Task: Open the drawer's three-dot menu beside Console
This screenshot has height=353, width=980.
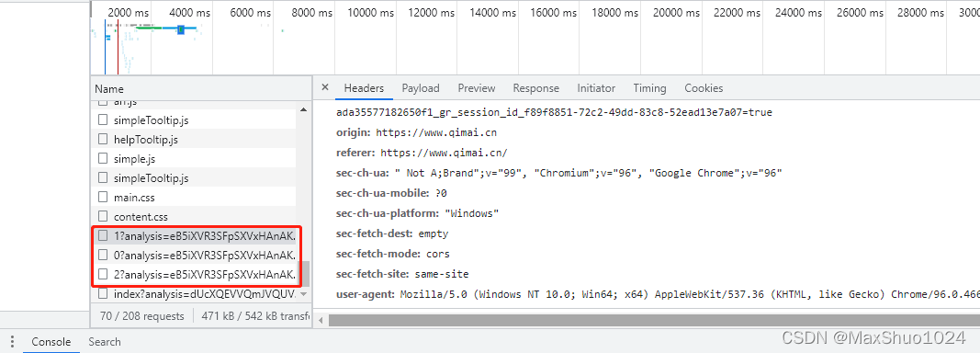Action: 13,342
